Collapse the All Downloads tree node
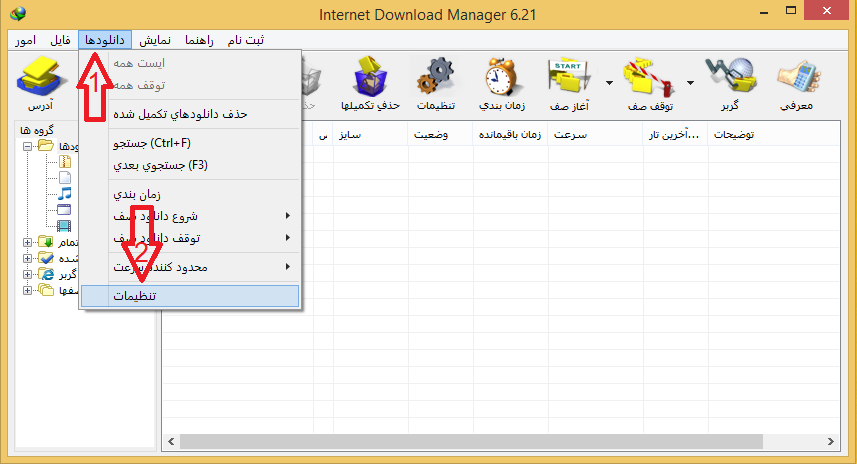This screenshot has height=464, width=857. coord(27,146)
